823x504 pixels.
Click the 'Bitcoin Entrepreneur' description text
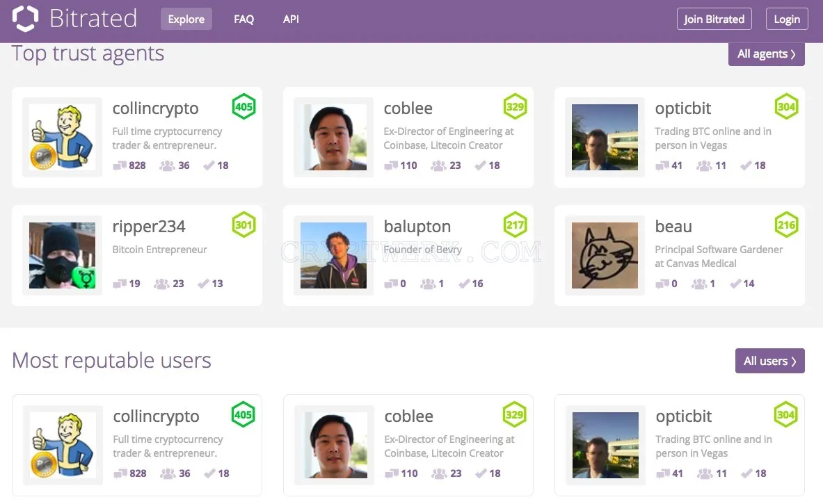[159, 250]
